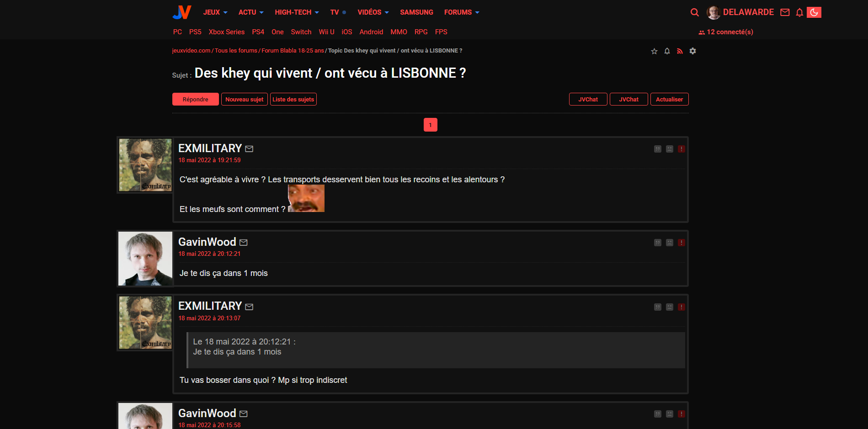Toggle dark mode moon switch
Screen dimensions: 868x429
(814, 12)
